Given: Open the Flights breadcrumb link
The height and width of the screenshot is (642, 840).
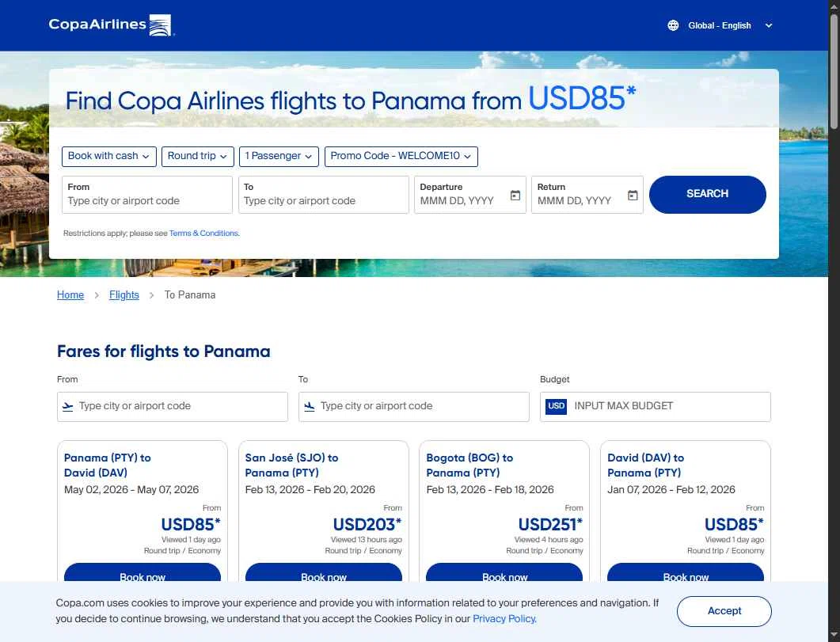Looking at the screenshot, I should (x=124, y=294).
